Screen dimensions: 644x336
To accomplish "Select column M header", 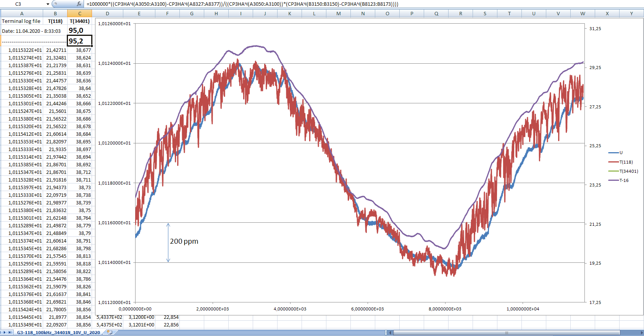I will coord(339,13).
